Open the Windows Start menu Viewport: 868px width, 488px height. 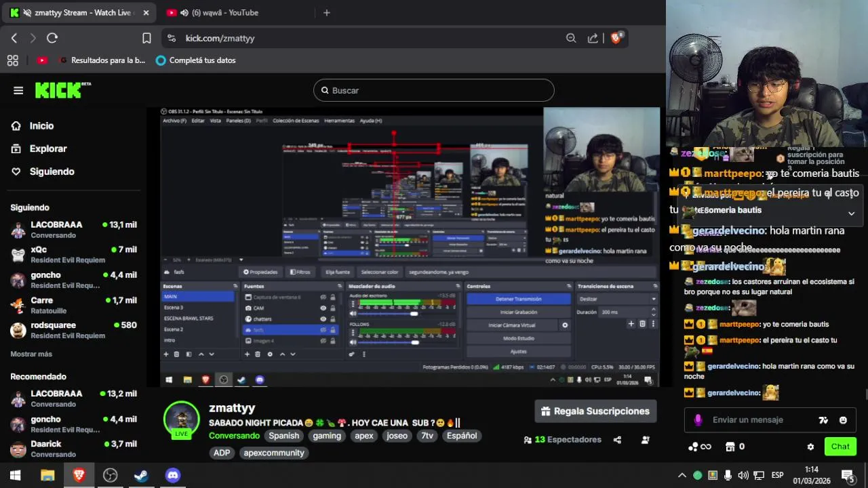[x=15, y=475]
